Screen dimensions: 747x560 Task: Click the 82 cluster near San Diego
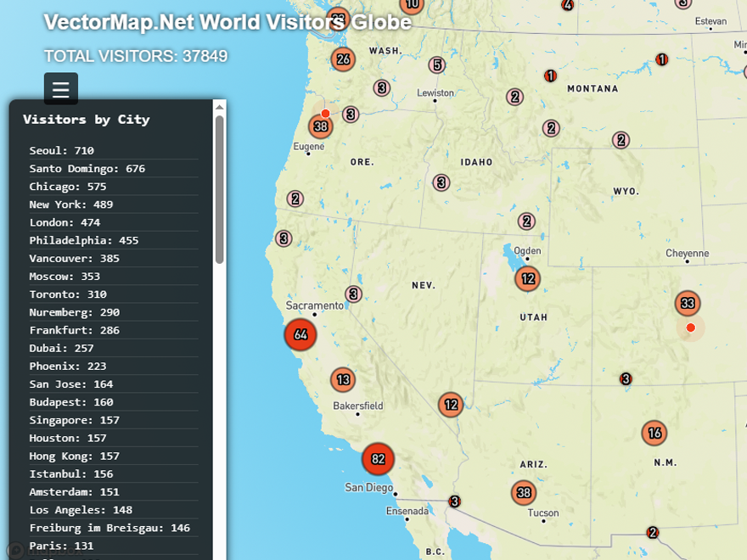378,459
